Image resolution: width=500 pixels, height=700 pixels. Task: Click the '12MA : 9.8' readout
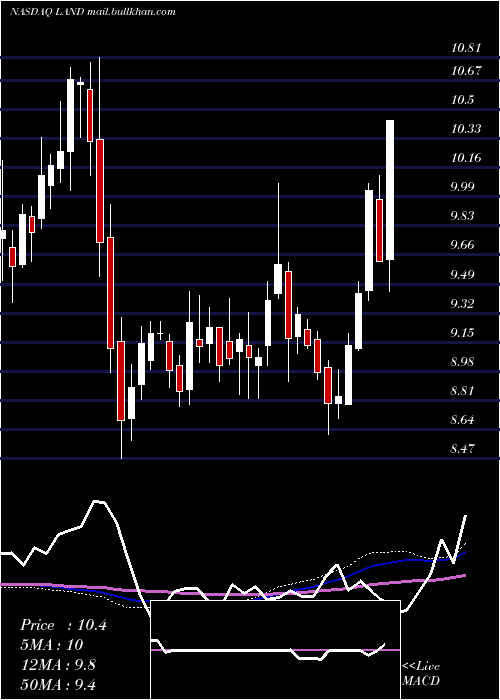click(x=58, y=665)
